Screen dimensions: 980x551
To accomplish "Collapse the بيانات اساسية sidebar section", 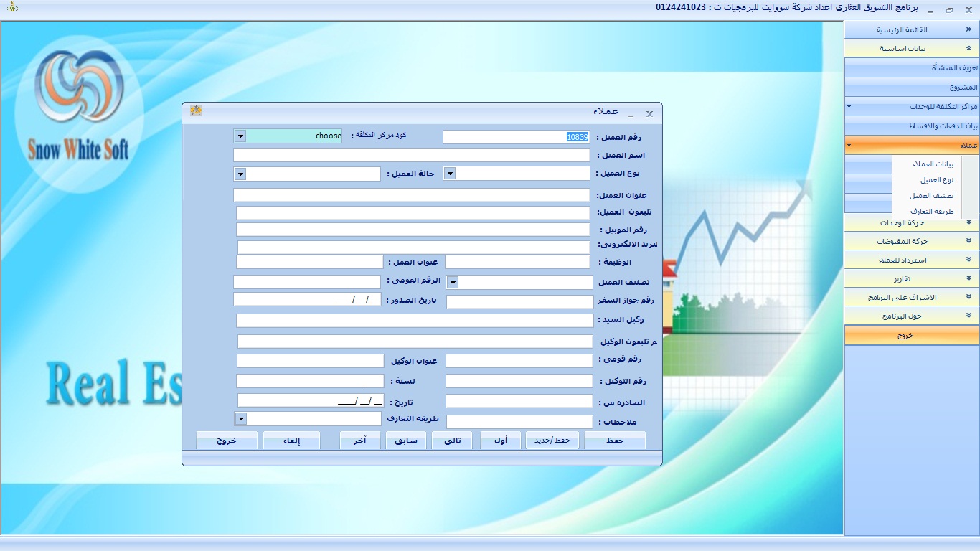I will tap(969, 49).
